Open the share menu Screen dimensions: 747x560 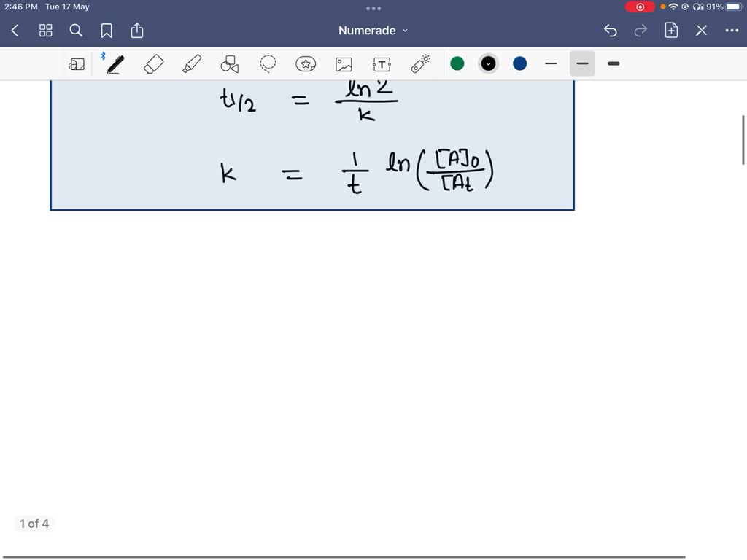[137, 31]
